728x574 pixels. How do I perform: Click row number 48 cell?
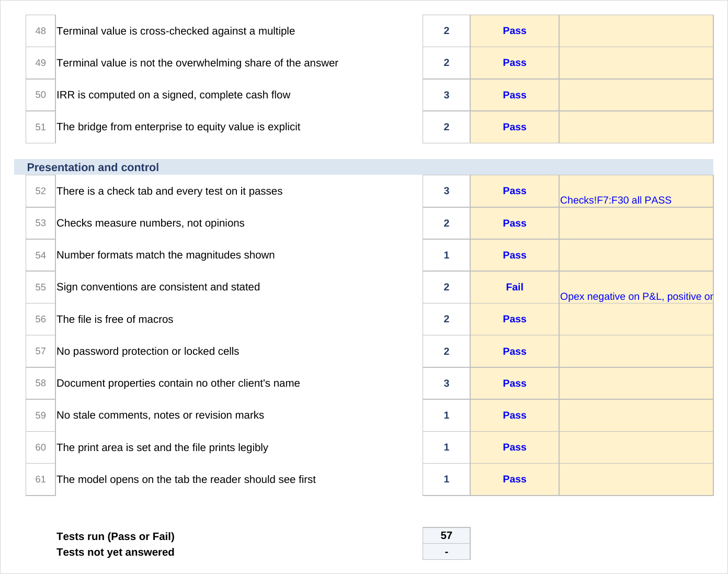41,31
